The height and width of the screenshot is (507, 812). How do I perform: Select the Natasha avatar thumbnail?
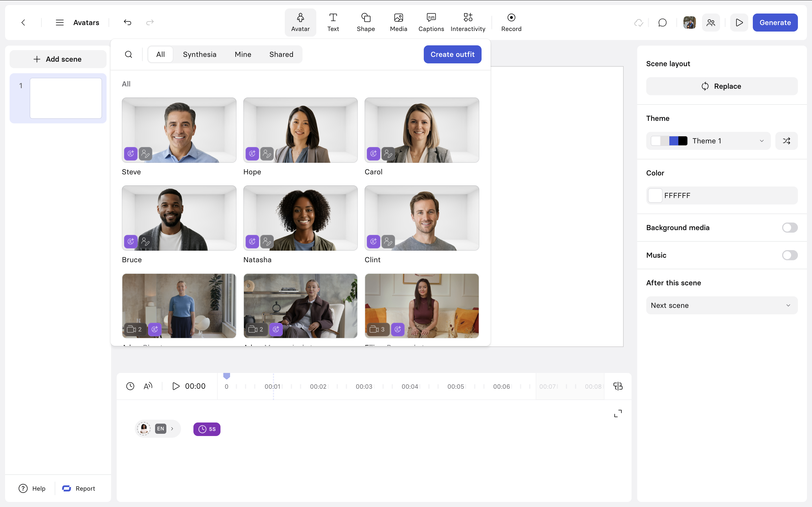(x=300, y=218)
